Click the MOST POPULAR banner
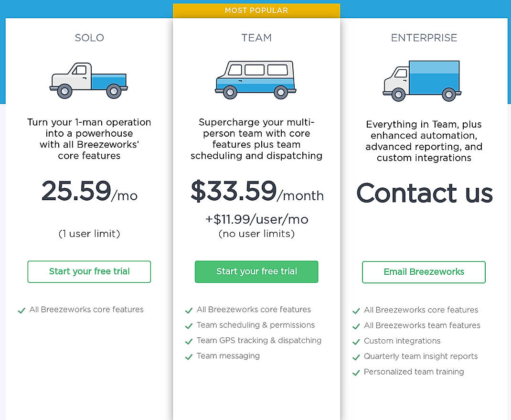 pyautogui.click(x=256, y=10)
